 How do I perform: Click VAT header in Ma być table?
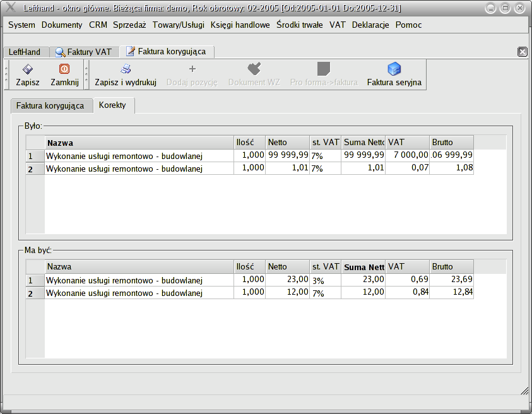(408, 267)
